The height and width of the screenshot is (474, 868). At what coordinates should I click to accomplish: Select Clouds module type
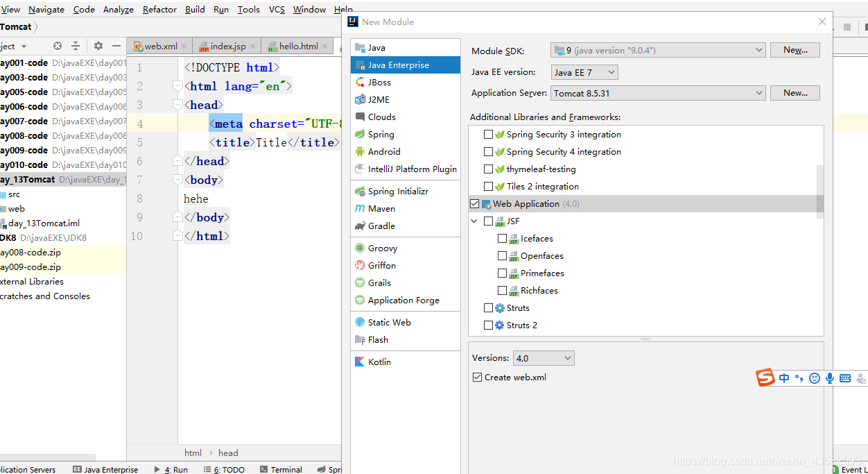[405, 117]
